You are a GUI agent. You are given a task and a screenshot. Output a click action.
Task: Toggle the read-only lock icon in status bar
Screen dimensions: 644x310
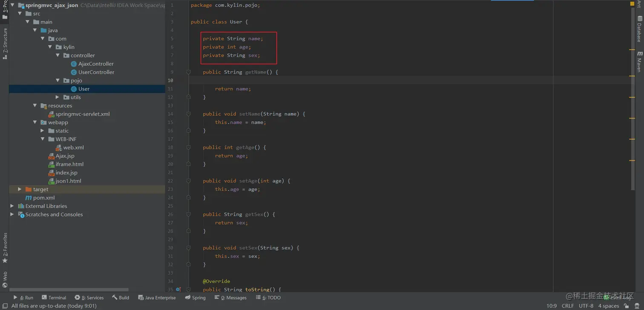coord(626,306)
